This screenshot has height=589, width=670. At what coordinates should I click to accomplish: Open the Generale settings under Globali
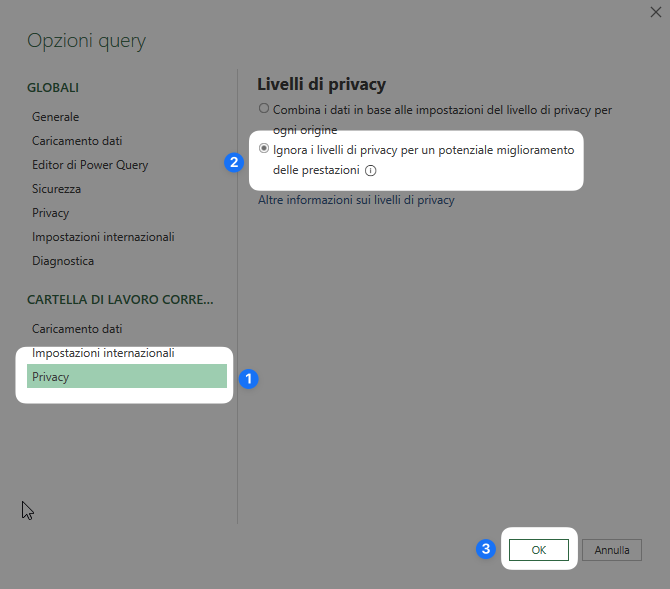coord(55,117)
